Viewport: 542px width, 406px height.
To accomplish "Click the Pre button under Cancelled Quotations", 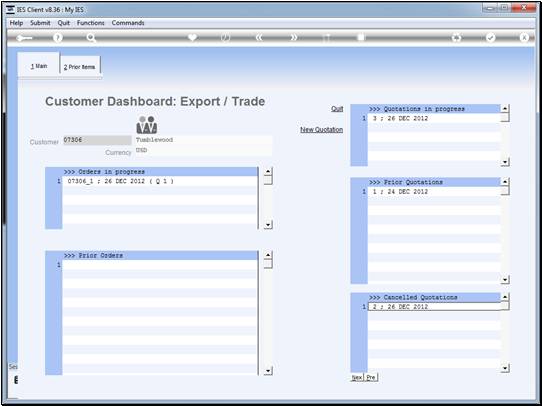I will pos(371,377).
